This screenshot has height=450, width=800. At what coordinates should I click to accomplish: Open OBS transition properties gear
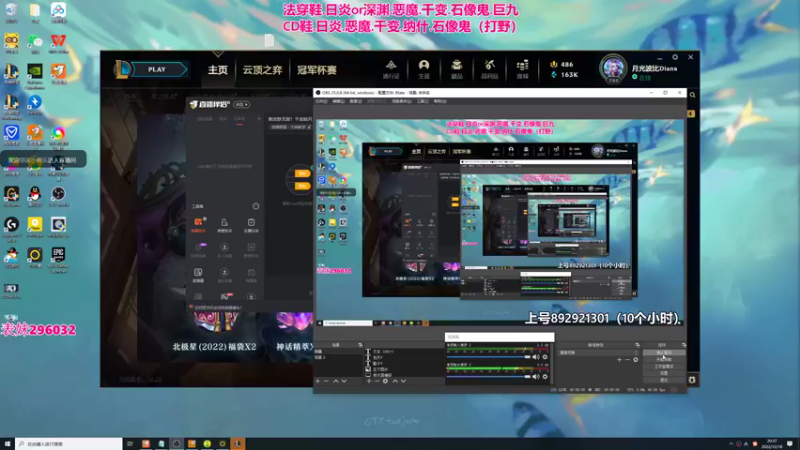636,360
